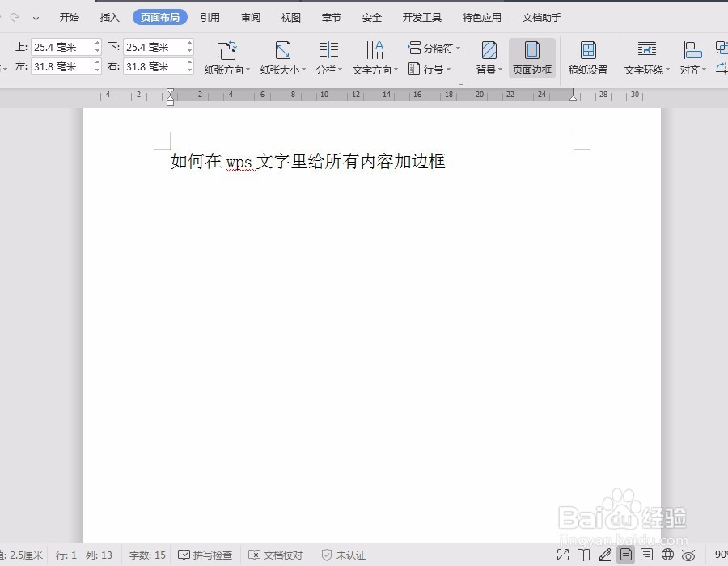Click the 字数: 15 word count
The width and height of the screenshot is (728, 566).
point(147,555)
